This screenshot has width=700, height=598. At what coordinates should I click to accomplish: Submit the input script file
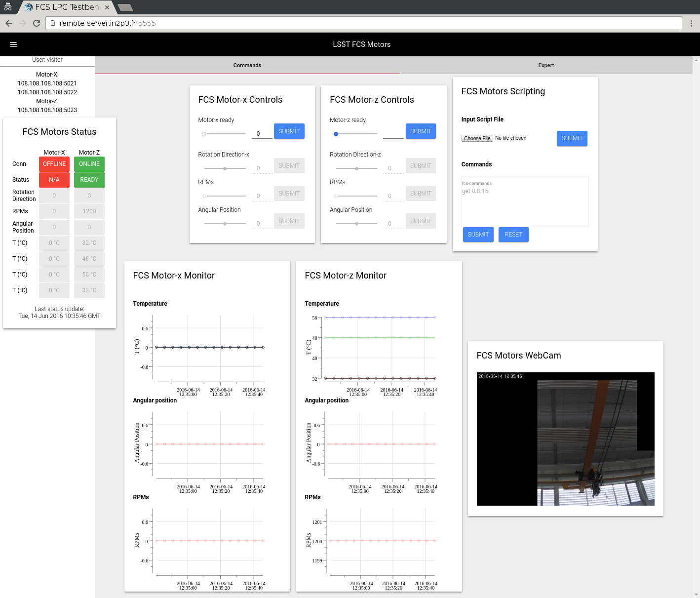point(572,138)
